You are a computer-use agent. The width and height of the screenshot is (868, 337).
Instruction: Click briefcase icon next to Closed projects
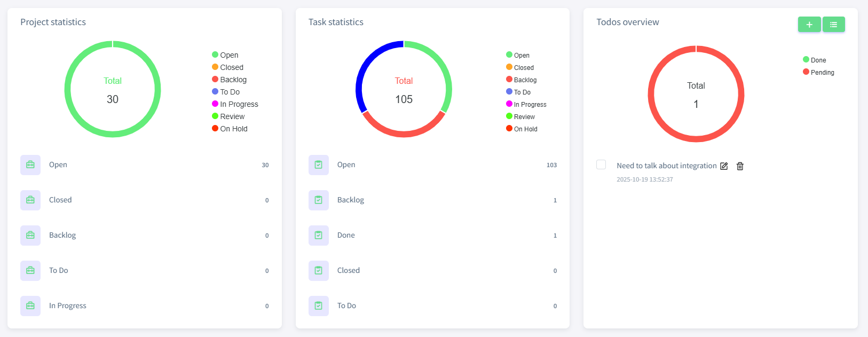[30, 200]
